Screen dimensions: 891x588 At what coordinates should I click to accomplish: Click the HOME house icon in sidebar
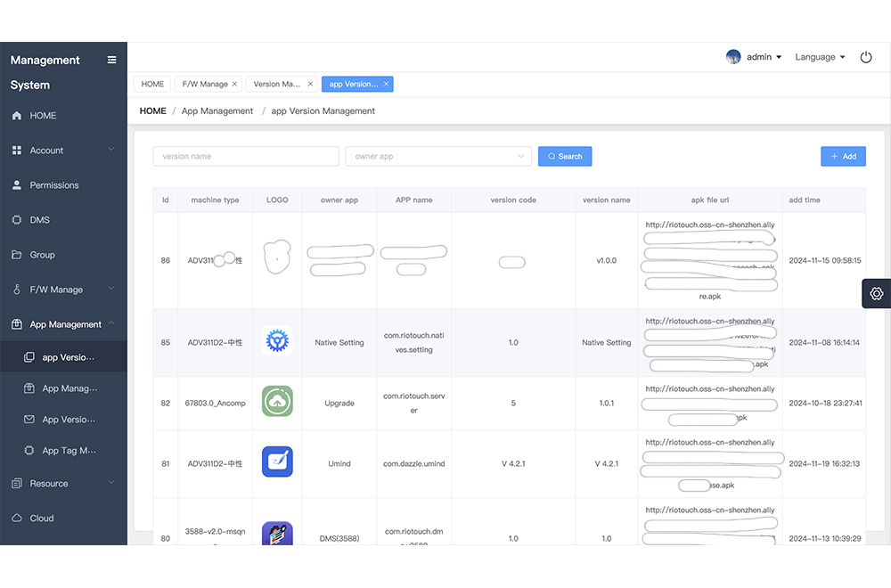pyautogui.click(x=17, y=115)
